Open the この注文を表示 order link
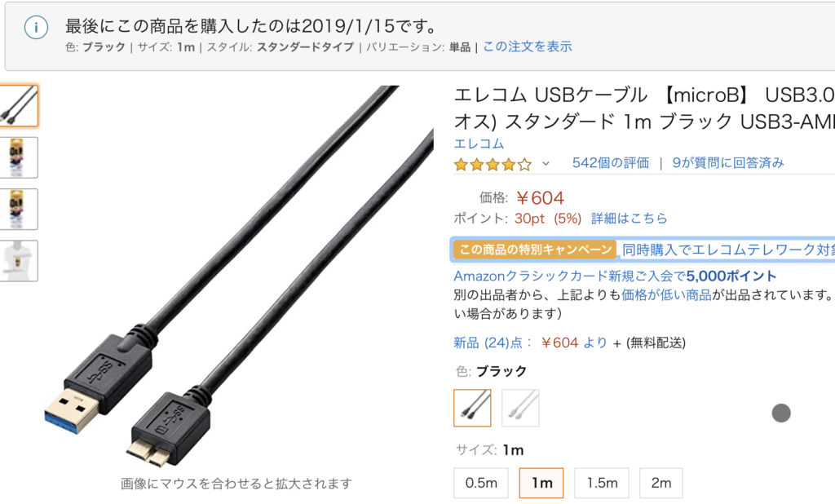835x504 pixels. (528, 46)
